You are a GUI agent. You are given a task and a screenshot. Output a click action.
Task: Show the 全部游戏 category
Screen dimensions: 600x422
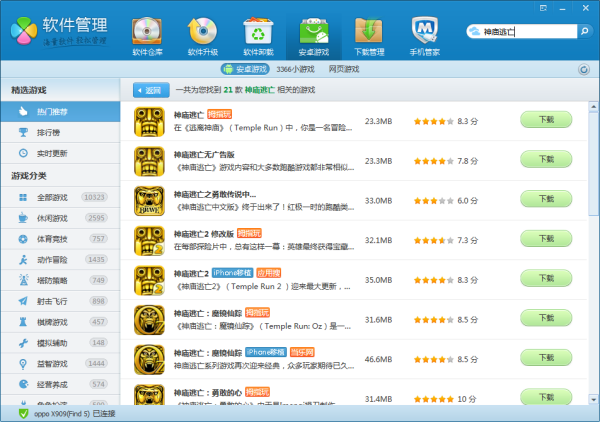pos(52,197)
